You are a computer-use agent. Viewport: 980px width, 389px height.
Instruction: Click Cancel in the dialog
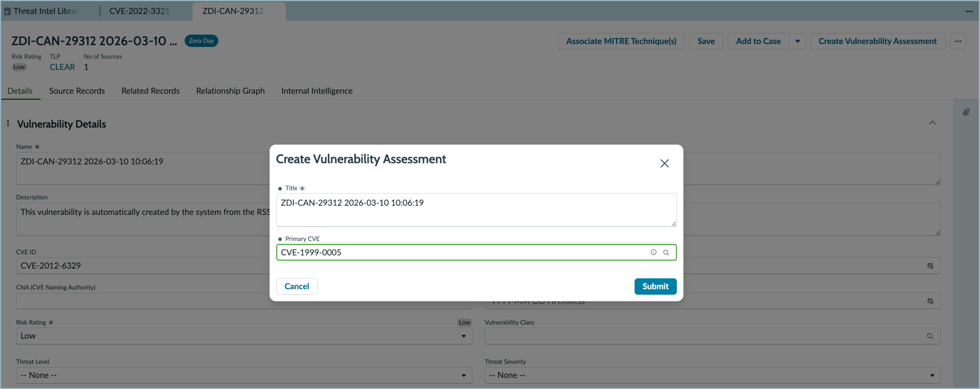(x=297, y=286)
